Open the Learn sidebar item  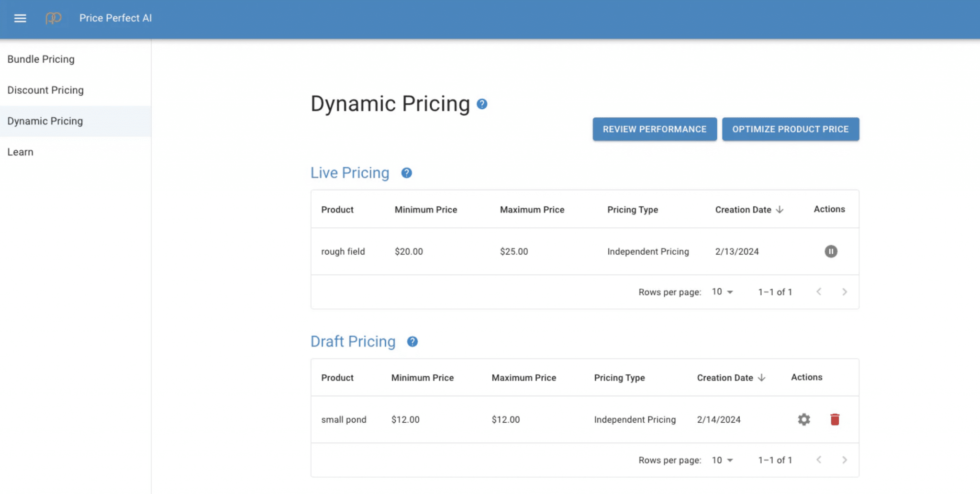point(76,152)
